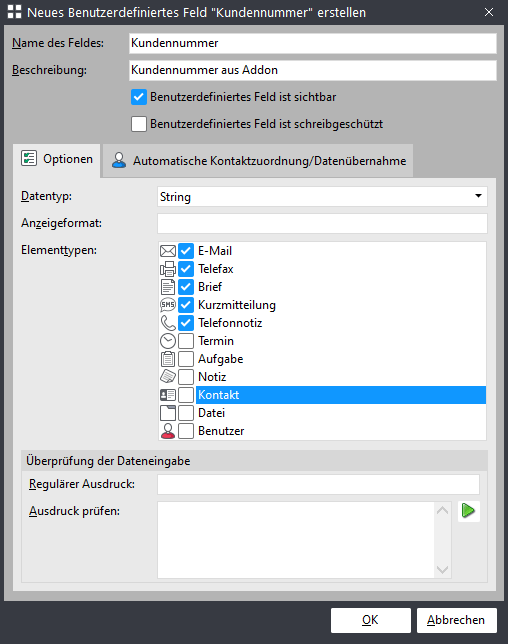Open the Datentyp String dropdown
The height and width of the screenshot is (644, 508).
pyautogui.click(x=322, y=197)
